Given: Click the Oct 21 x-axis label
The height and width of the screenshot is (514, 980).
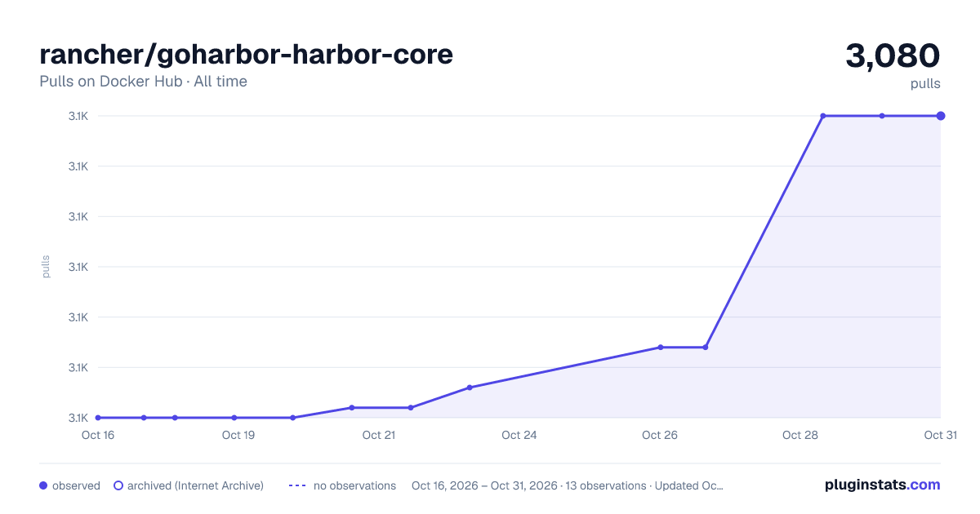Looking at the screenshot, I should coord(379,435).
